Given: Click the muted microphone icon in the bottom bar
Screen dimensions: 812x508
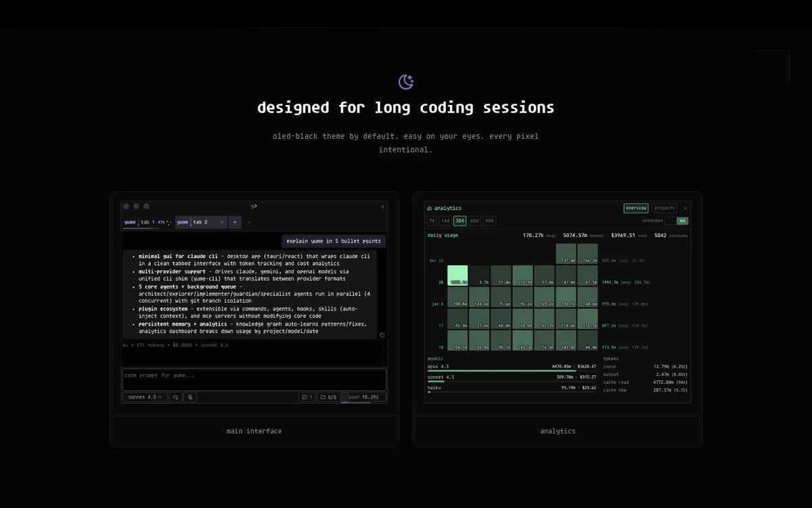Looking at the screenshot, I should 191,397.
